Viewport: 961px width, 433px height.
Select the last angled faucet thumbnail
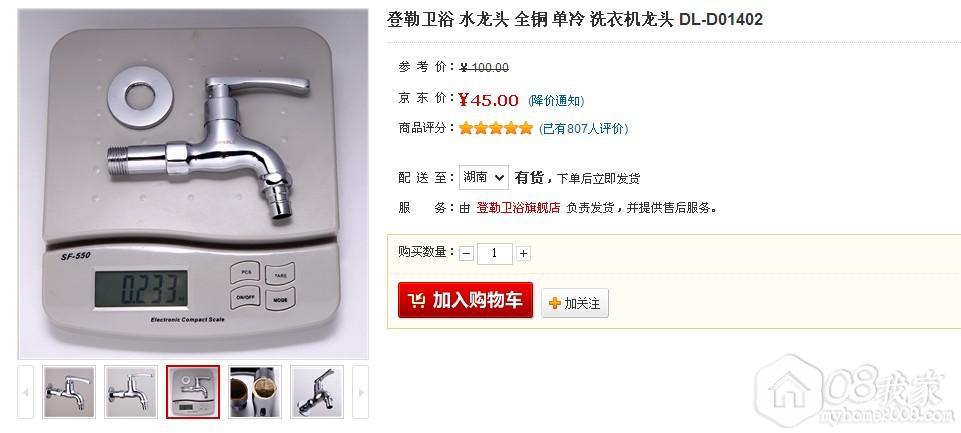click(316, 392)
